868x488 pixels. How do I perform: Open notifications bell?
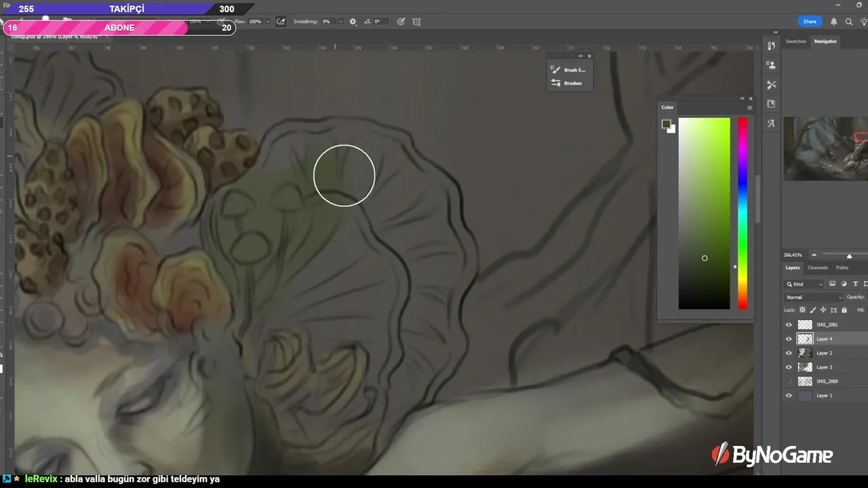[x=833, y=22]
